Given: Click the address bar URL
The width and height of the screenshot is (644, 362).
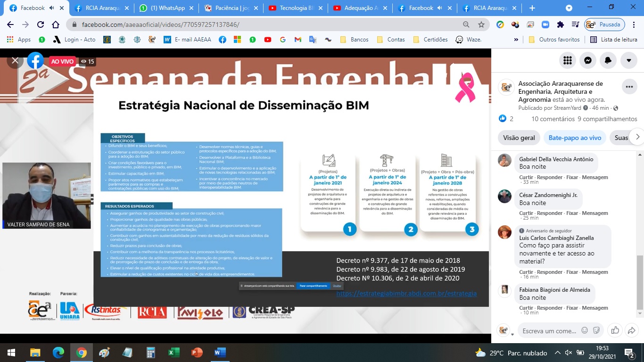Looking at the screenshot, I should tap(160, 25).
